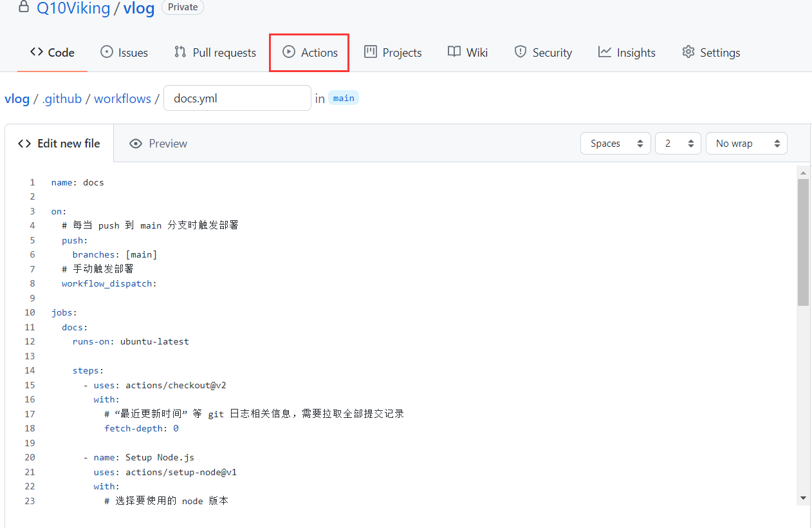Navigate to workflows folder in breadcrumb

[x=122, y=99]
